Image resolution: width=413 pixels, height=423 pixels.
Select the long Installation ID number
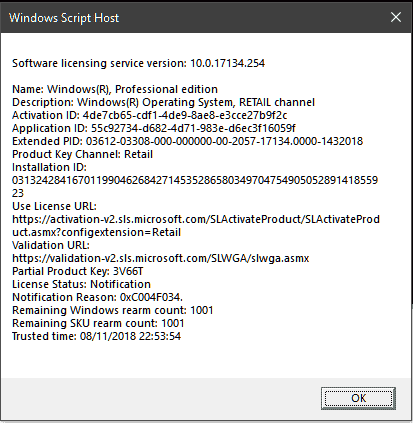(195, 187)
